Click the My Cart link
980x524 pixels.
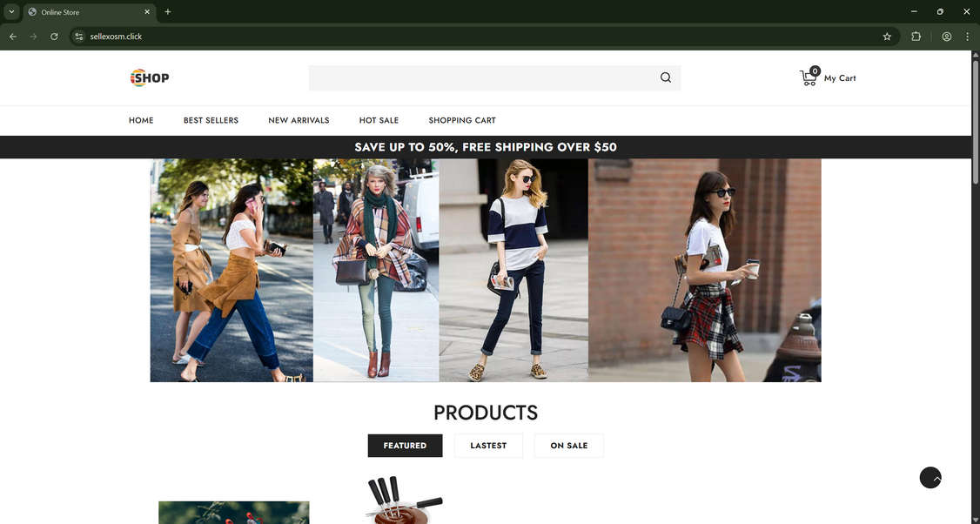pos(840,78)
